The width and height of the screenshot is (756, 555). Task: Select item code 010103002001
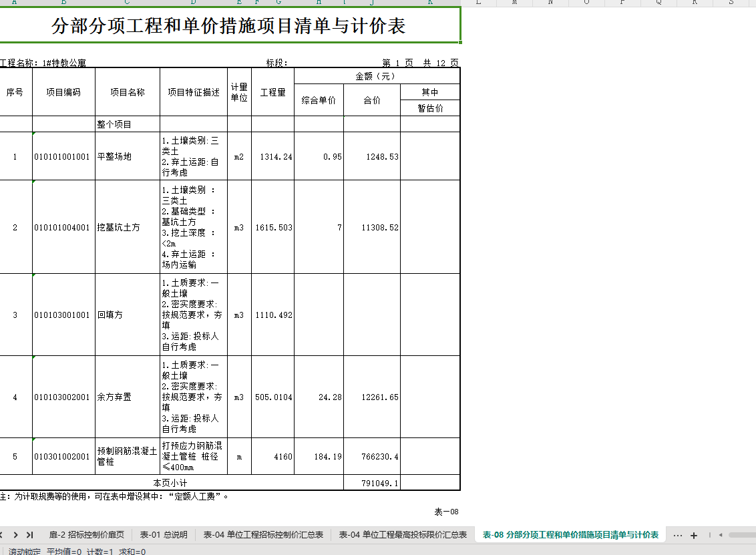point(63,397)
